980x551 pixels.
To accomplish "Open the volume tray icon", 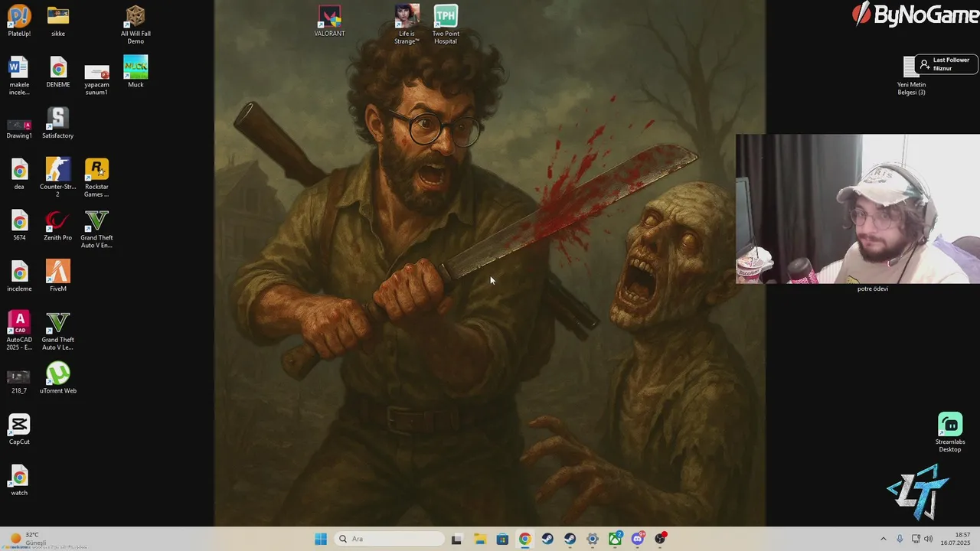I will click(929, 539).
